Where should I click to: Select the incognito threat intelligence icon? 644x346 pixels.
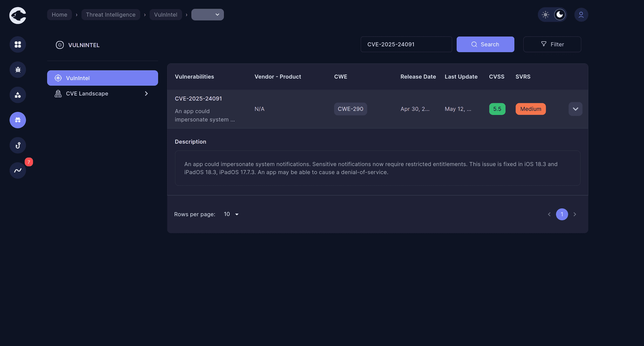coord(17,120)
